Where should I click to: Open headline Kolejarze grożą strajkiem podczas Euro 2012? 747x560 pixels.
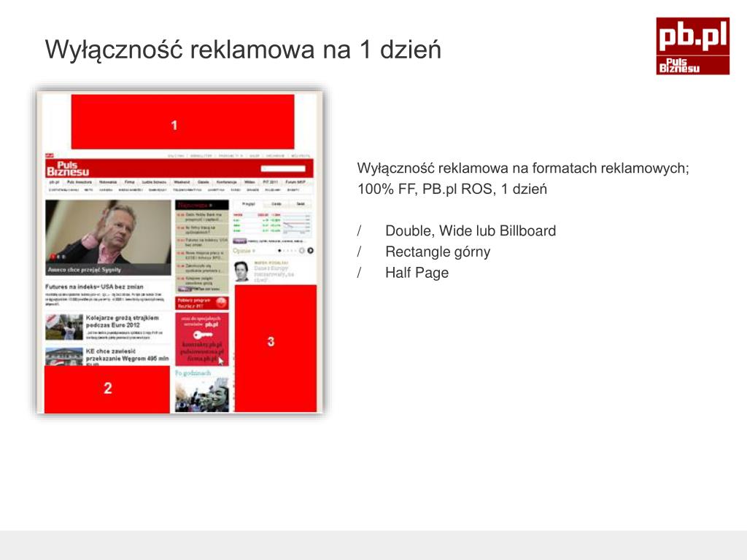tap(123, 321)
